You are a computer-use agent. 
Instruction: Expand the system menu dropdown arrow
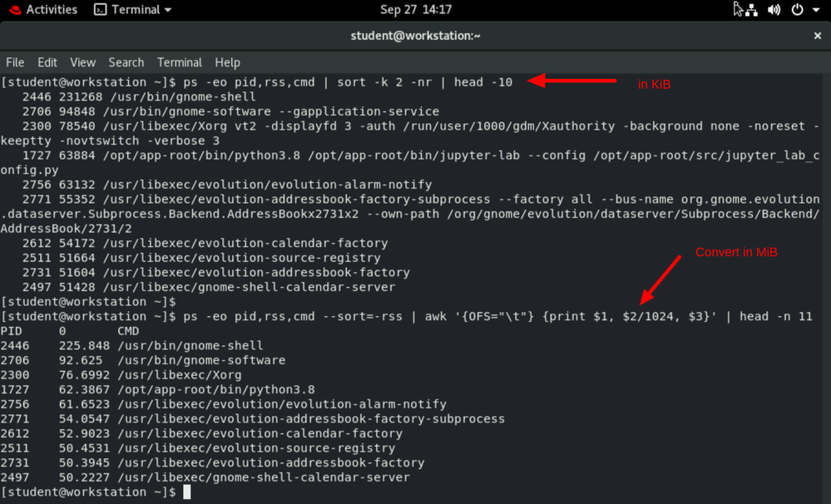pyautogui.click(x=814, y=10)
